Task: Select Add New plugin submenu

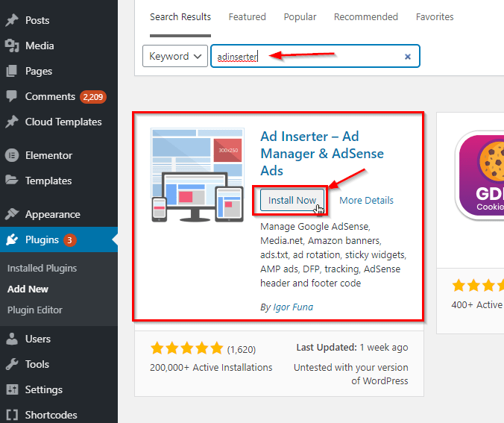Action: [28, 289]
